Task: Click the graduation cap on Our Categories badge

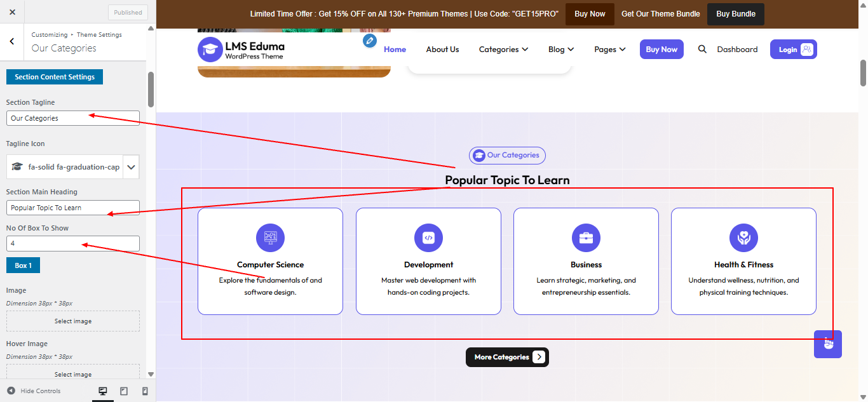Action: point(478,155)
